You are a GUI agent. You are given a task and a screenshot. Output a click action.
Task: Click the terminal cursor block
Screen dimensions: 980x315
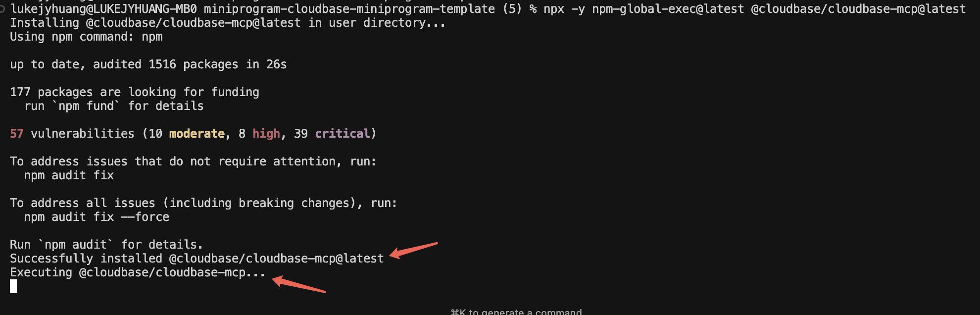pos(13,286)
